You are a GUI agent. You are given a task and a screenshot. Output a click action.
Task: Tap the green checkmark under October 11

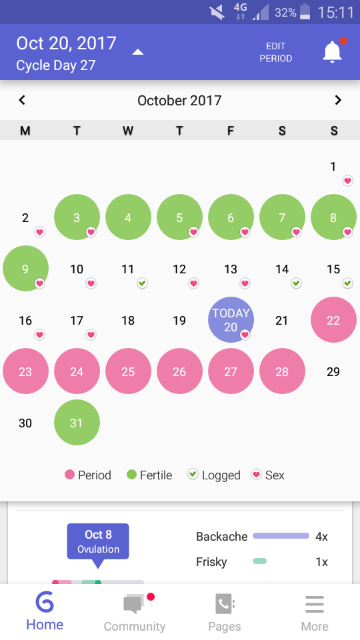click(x=142, y=283)
